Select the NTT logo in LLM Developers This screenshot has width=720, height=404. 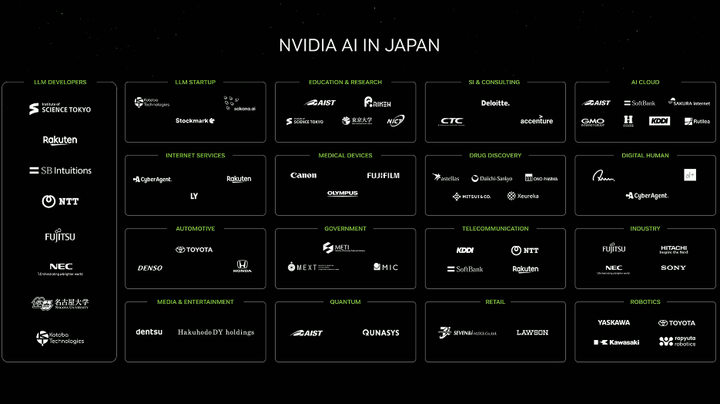[x=60, y=201]
